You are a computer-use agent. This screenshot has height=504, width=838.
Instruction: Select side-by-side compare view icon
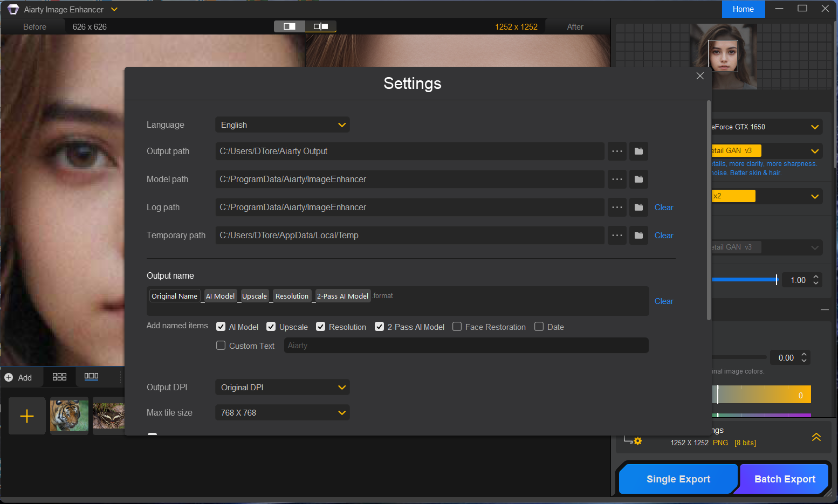[321, 26]
